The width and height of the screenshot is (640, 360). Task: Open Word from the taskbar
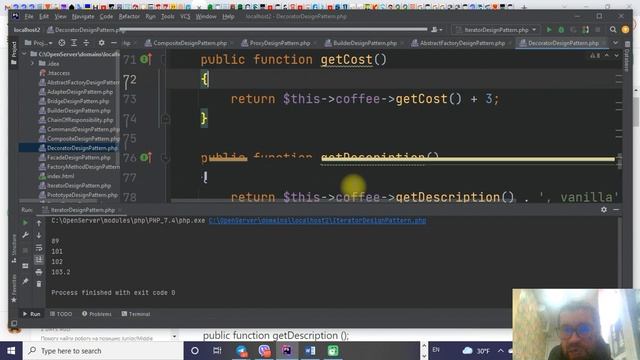pos(310,351)
